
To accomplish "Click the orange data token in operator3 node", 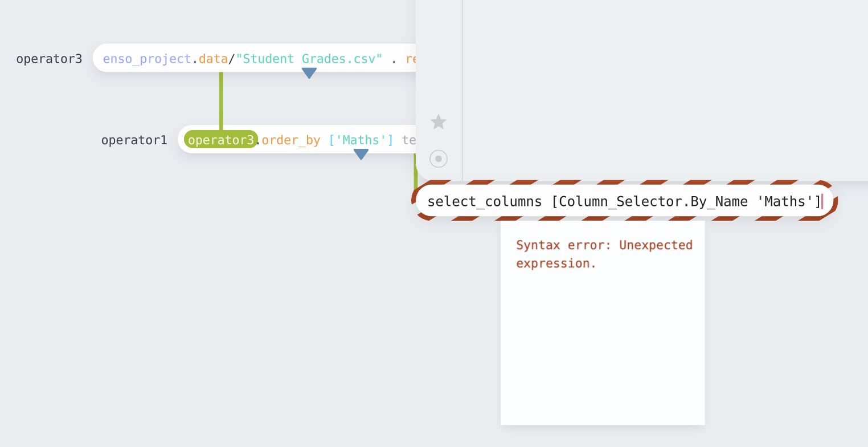I will (x=214, y=59).
